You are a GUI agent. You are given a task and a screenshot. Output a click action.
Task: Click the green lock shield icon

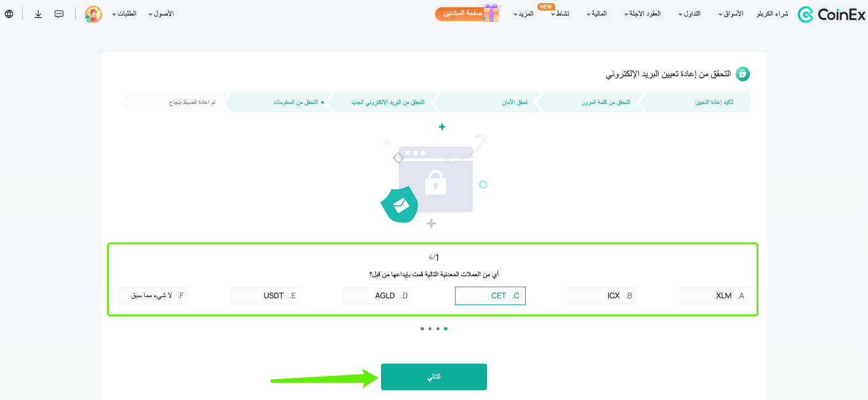point(743,74)
